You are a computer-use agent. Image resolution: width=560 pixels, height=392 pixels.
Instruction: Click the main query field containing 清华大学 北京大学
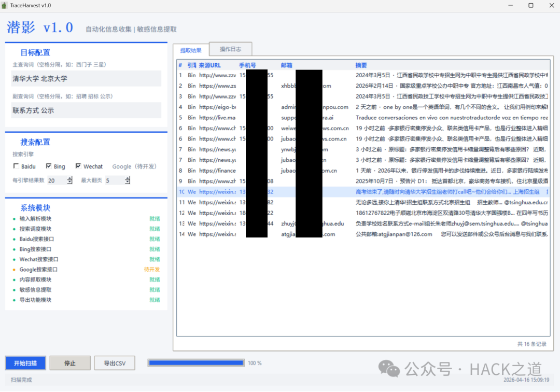(86, 78)
